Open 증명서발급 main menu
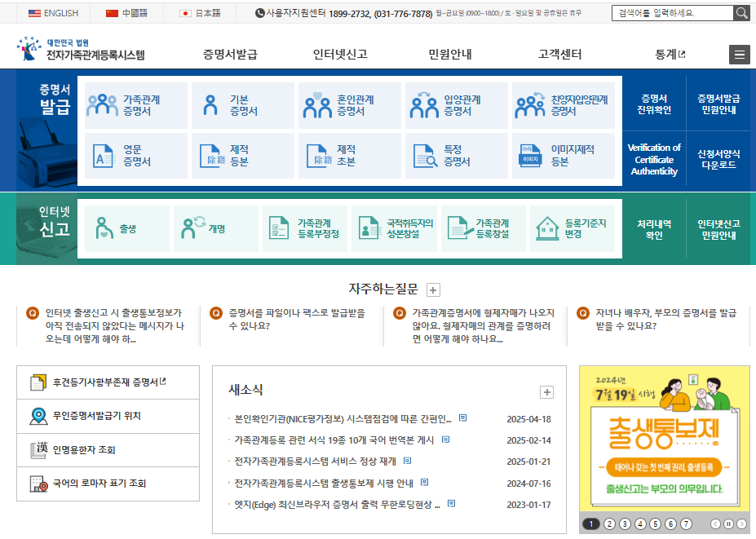 pos(230,55)
